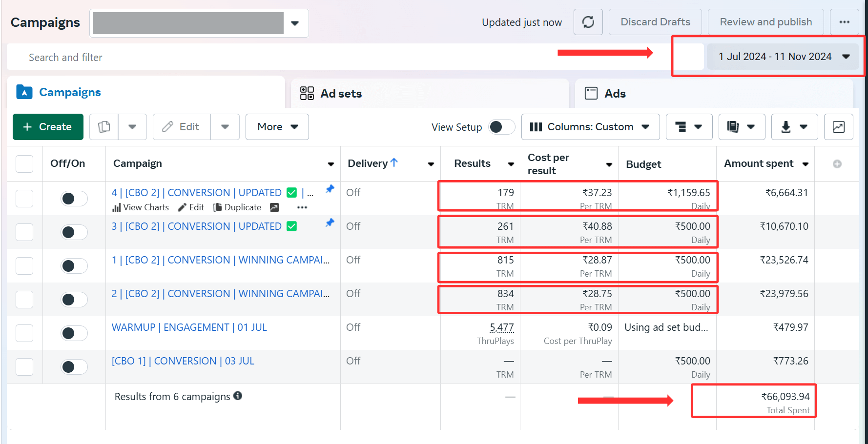
Task: Toggle the View Setup switch
Action: tap(501, 127)
